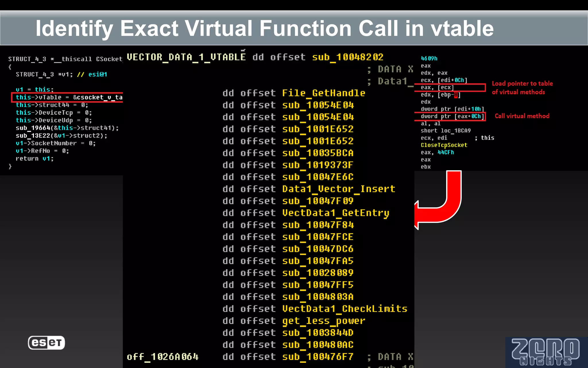The image size is (588, 368).
Task: Select the 'return v1;' statement
Action: point(35,158)
